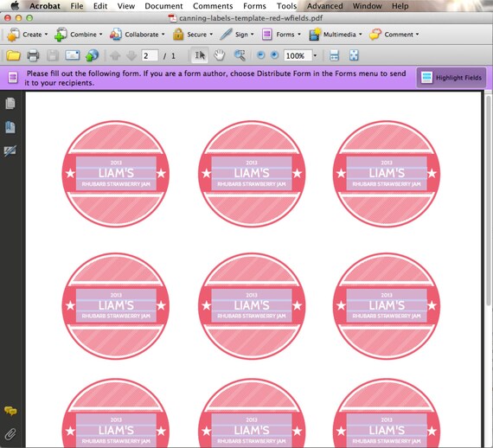Click the fit one full page icon
This screenshot has width=493, height=448.
tap(354, 55)
